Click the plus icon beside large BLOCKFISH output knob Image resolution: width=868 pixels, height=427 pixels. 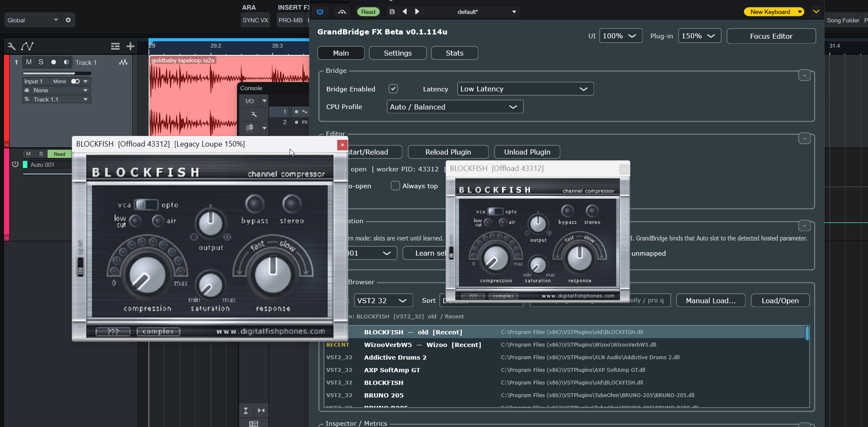(x=227, y=237)
